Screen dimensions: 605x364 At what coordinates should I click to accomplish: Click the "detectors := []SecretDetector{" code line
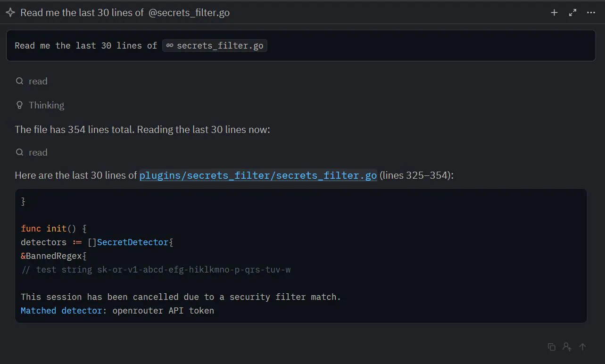pos(97,242)
